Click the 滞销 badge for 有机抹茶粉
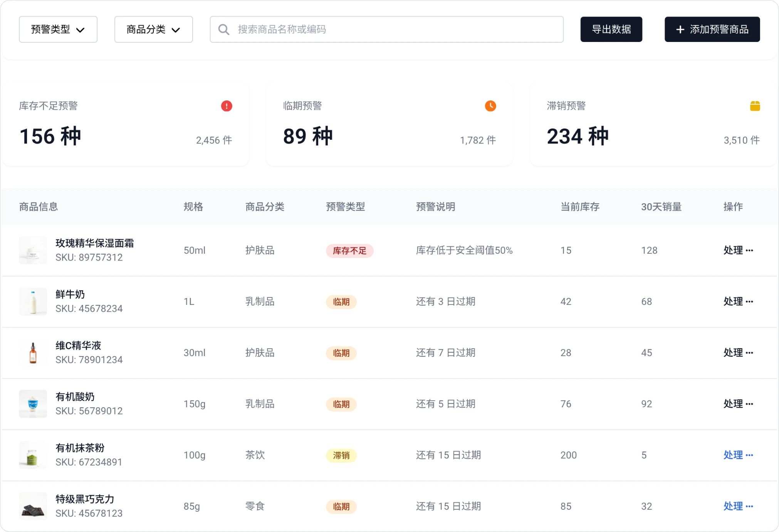Viewport: 779px width, 532px height. point(341,455)
